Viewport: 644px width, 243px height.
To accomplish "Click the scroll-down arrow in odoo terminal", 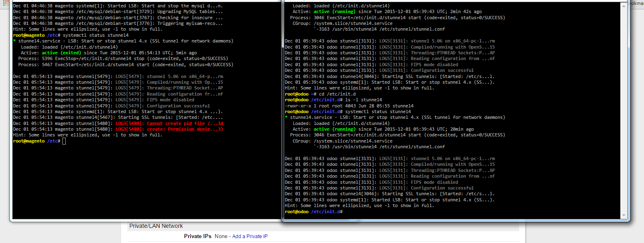I will click(x=624, y=215).
